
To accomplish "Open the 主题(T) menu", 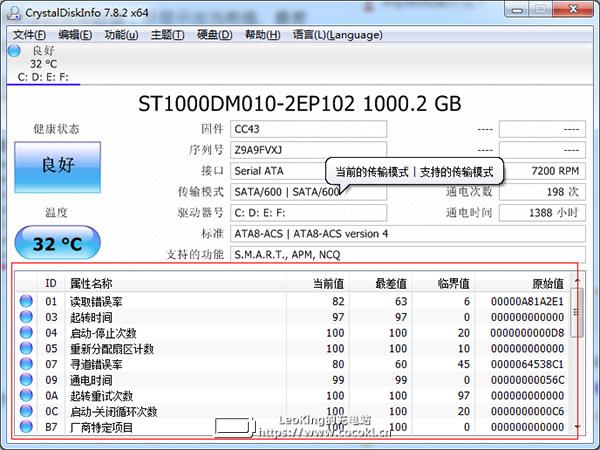I will [167, 35].
